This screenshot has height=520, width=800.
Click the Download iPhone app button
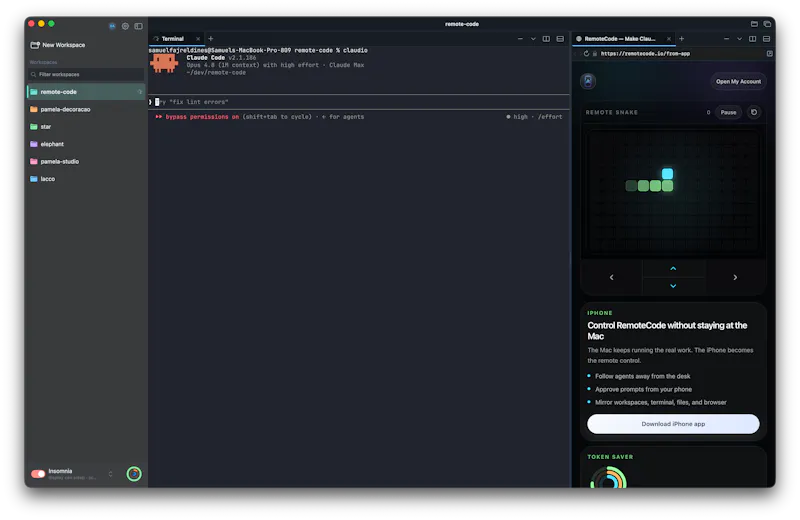pyautogui.click(x=673, y=424)
